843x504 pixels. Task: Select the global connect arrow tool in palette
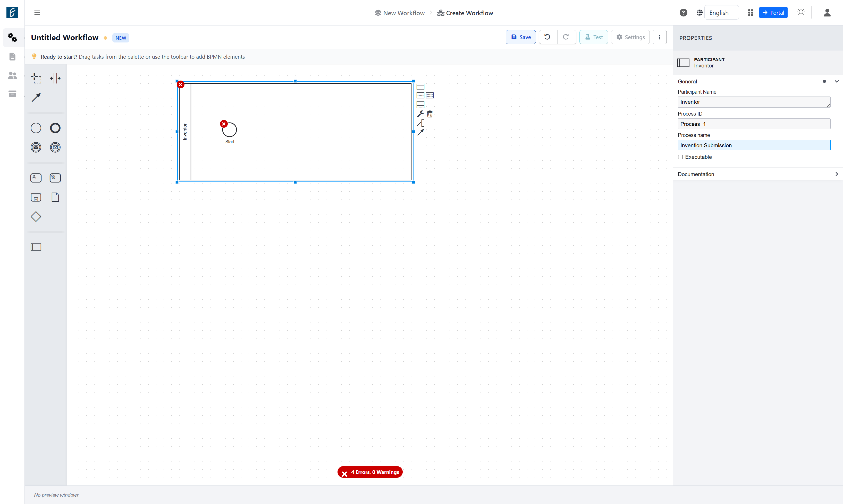click(x=36, y=98)
